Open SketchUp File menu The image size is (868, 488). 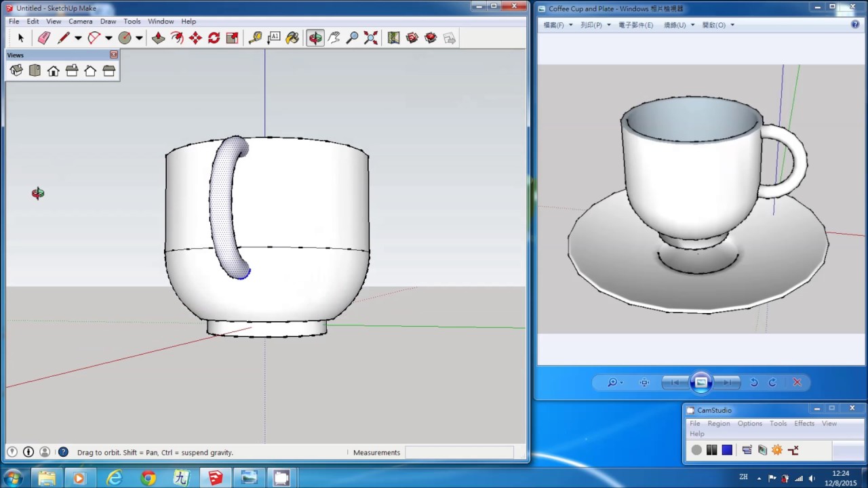click(14, 21)
